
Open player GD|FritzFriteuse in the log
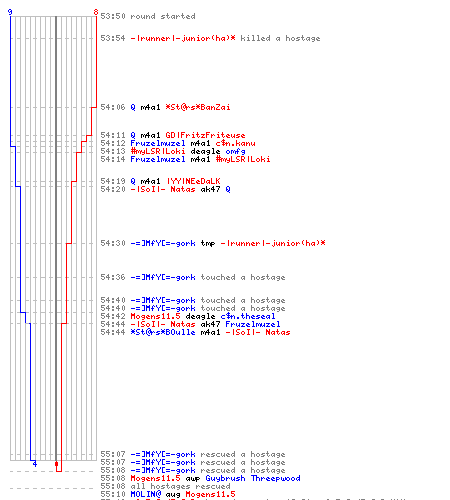tap(205, 135)
